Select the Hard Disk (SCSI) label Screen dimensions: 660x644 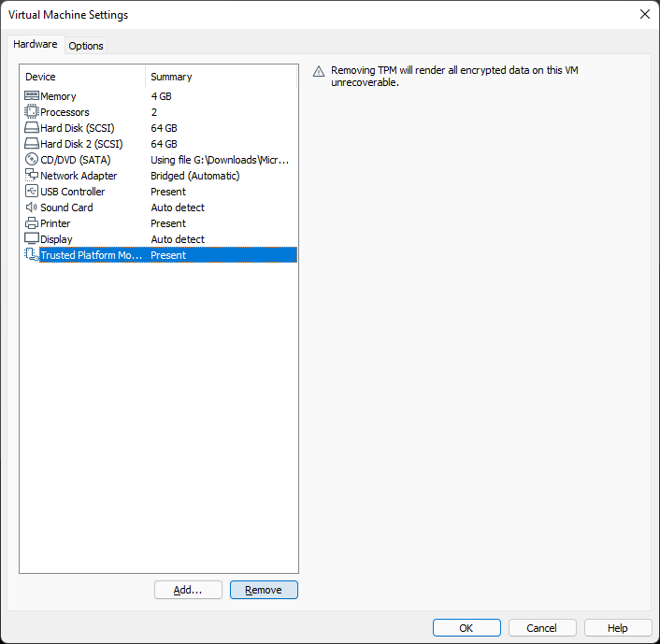pyautogui.click(x=78, y=128)
